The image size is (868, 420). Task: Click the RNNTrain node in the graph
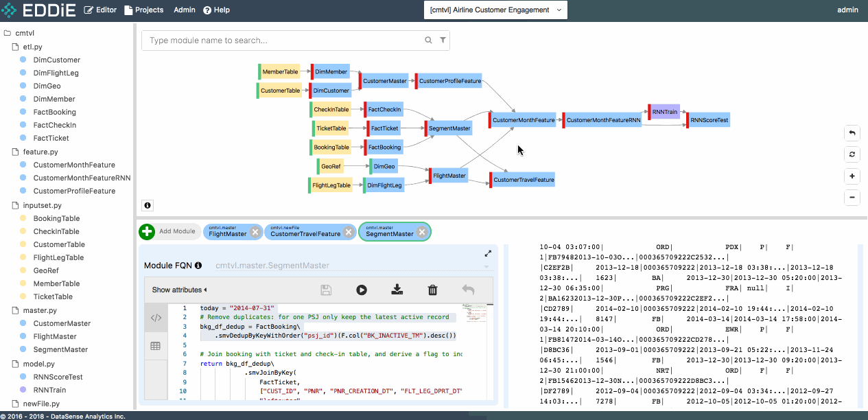tap(665, 111)
